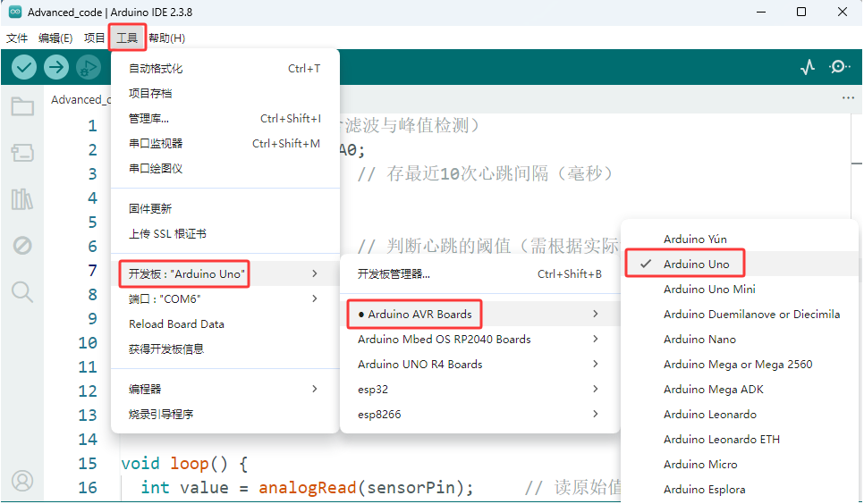Expand the esp32 boards submenu arrow
864x504 pixels.
596,389
